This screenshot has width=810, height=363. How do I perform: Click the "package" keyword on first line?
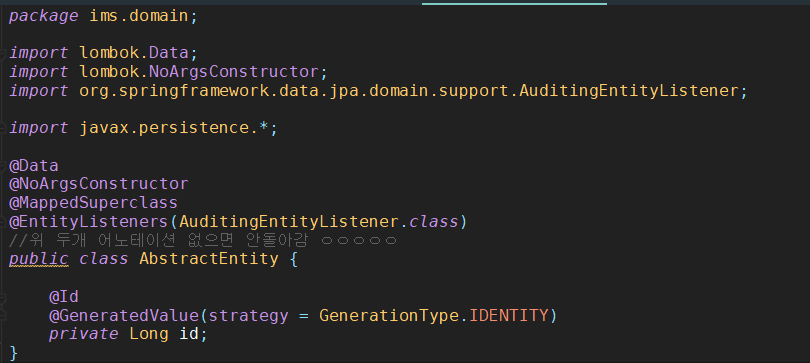coord(43,16)
